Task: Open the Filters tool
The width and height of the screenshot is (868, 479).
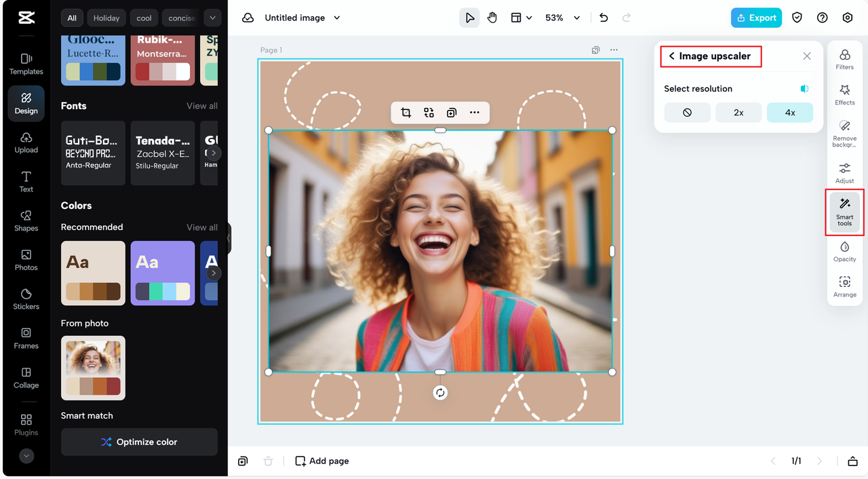Action: [x=845, y=60]
